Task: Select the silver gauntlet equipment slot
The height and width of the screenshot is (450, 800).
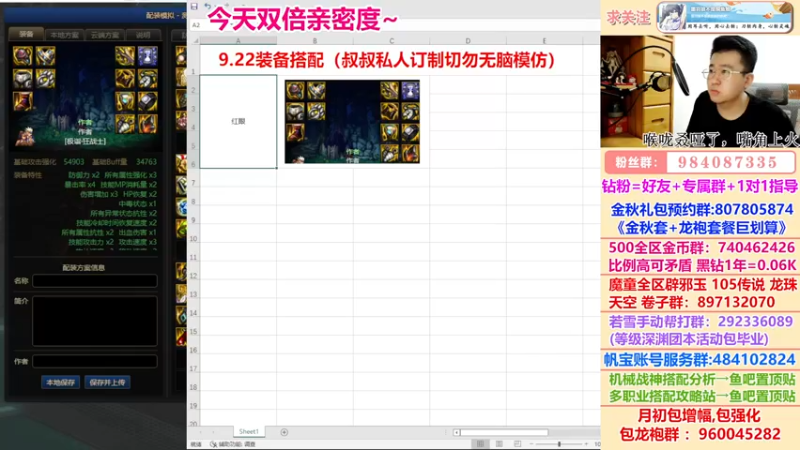Action: (x=125, y=123)
